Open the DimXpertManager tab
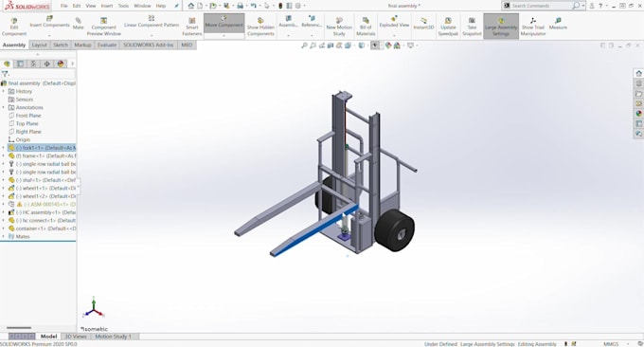This screenshot has width=644, height=347. pos(46,64)
